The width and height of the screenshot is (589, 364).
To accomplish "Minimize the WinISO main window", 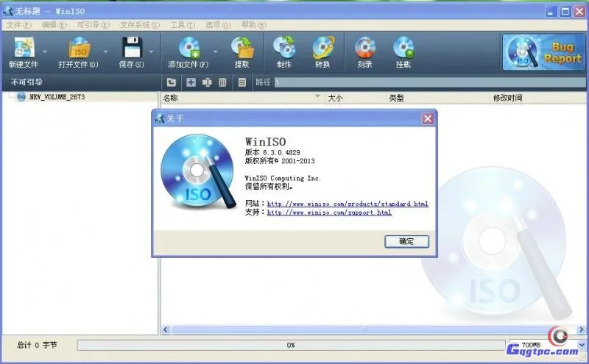I will 551,11.
